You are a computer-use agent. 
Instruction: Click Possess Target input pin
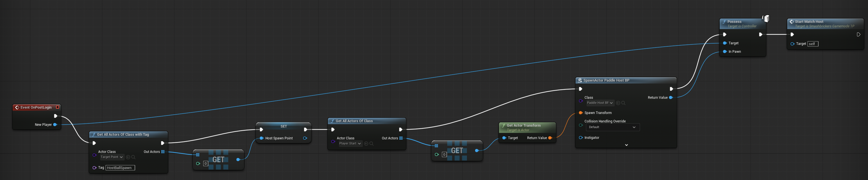pos(725,43)
